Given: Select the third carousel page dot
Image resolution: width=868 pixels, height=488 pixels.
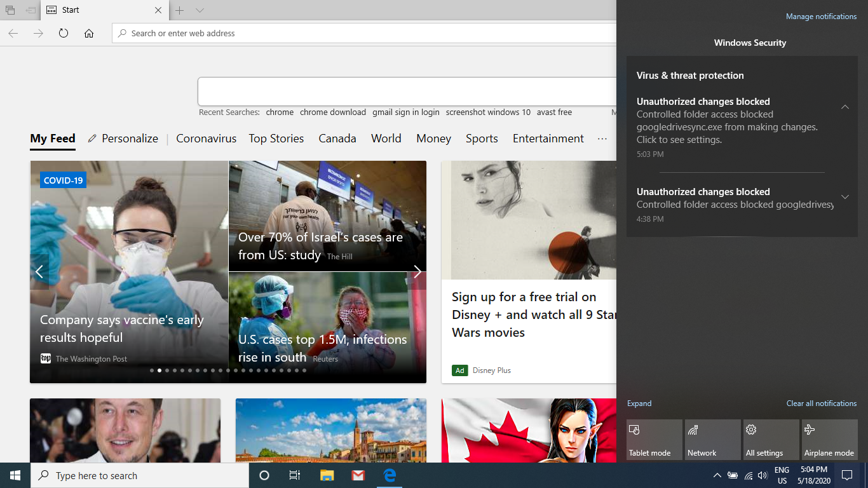Looking at the screenshot, I should point(167,370).
